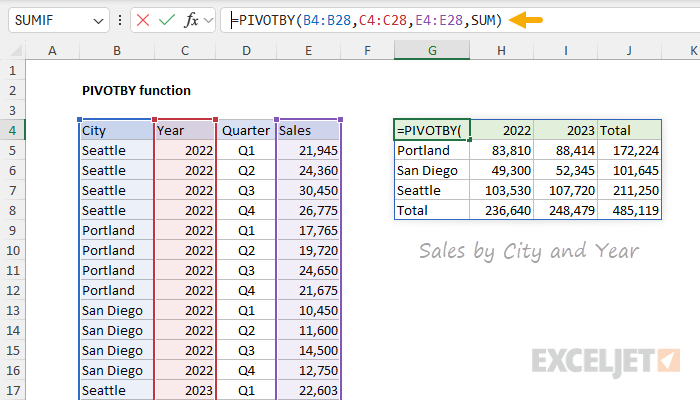The height and width of the screenshot is (400, 700).
Task: Click the three-dot formula bar handle
Action: [x=120, y=20]
